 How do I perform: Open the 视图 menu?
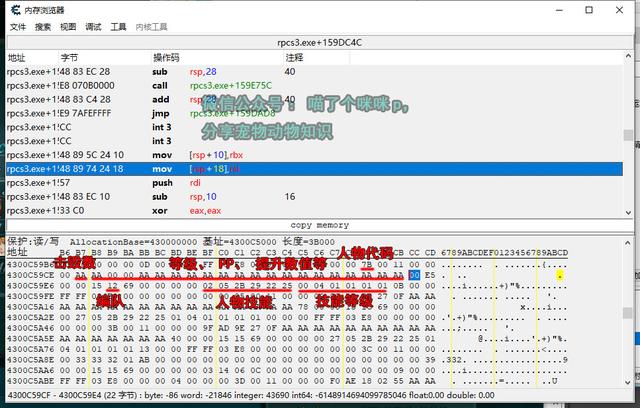(x=68, y=27)
